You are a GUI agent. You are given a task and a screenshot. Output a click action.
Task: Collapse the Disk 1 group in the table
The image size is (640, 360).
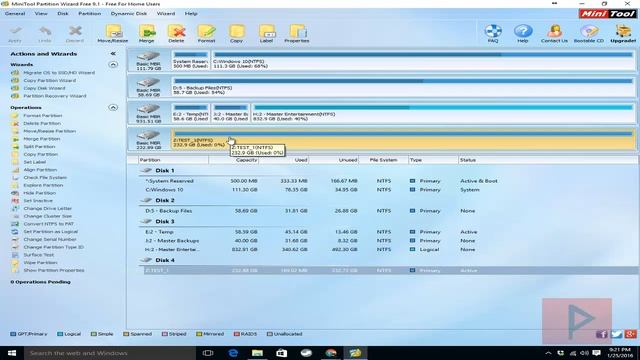[x=146, y=170]
